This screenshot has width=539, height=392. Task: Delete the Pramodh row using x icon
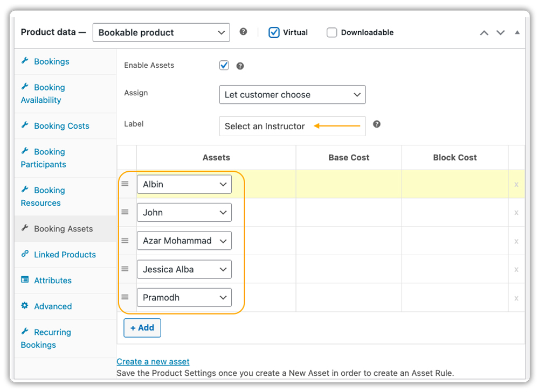(516, 298)
